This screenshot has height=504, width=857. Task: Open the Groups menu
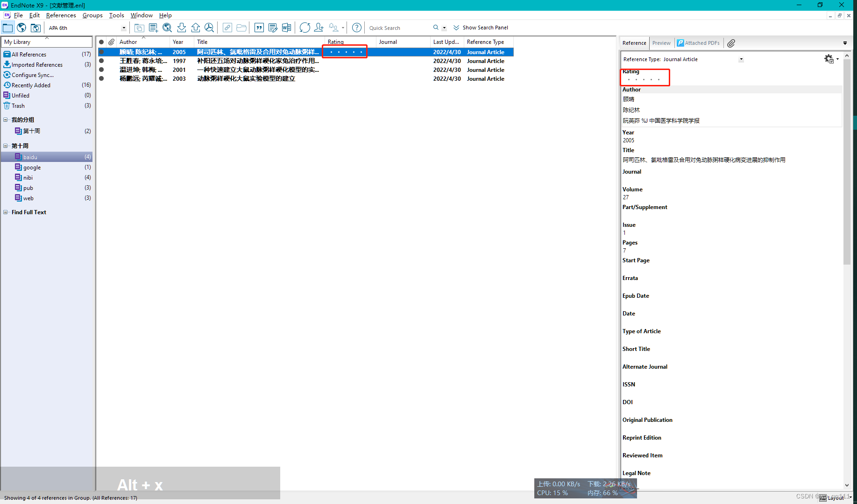tap(92, 15)
